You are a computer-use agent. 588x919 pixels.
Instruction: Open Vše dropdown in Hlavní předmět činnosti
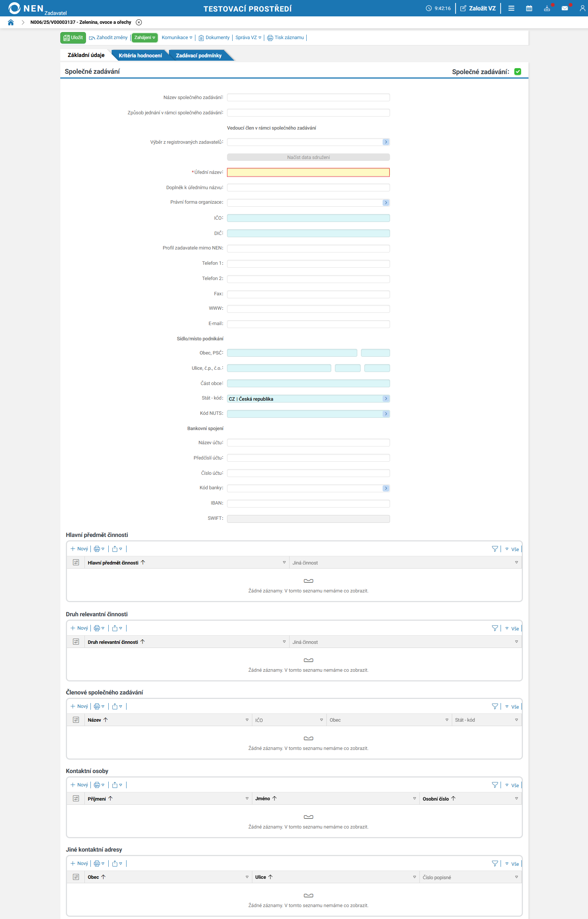coord(512,549)
